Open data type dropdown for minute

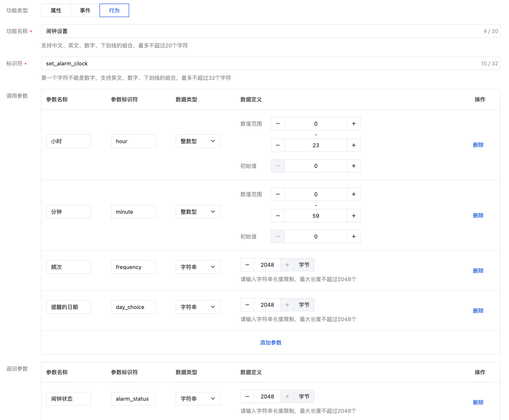(x=198, y=212)
